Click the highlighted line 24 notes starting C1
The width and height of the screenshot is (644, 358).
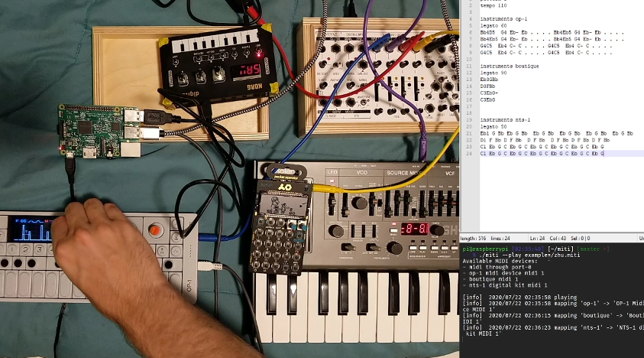(x=542, y=154)
